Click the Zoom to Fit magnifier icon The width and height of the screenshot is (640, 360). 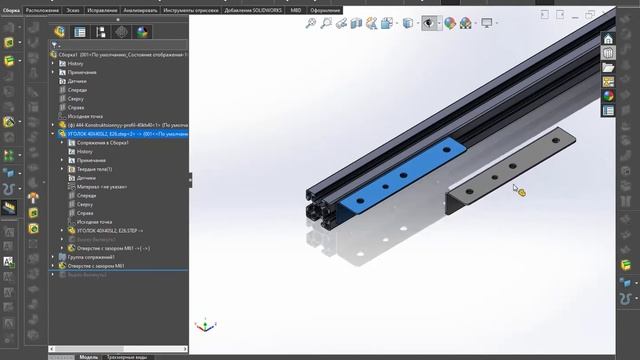[311, 23]
